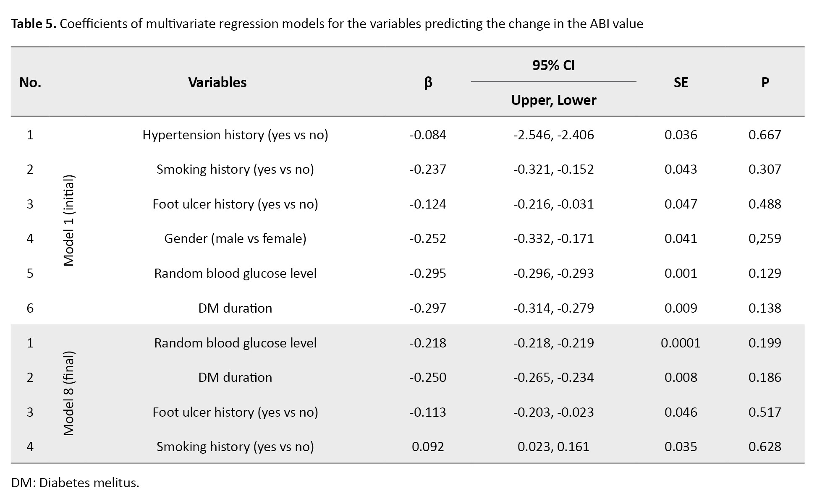The height and width of the screenshot is (504, 822).
Task: Click the SE column header
Action: [681, 82]
